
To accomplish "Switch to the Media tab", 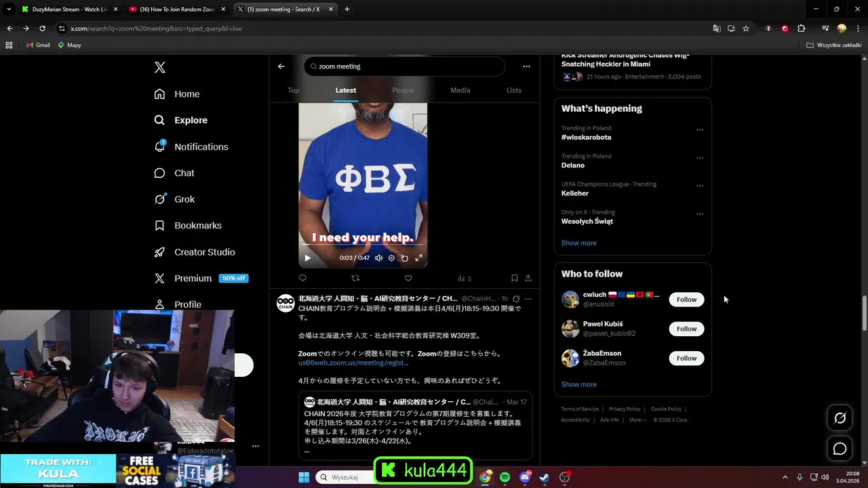I will coord(460,90).
